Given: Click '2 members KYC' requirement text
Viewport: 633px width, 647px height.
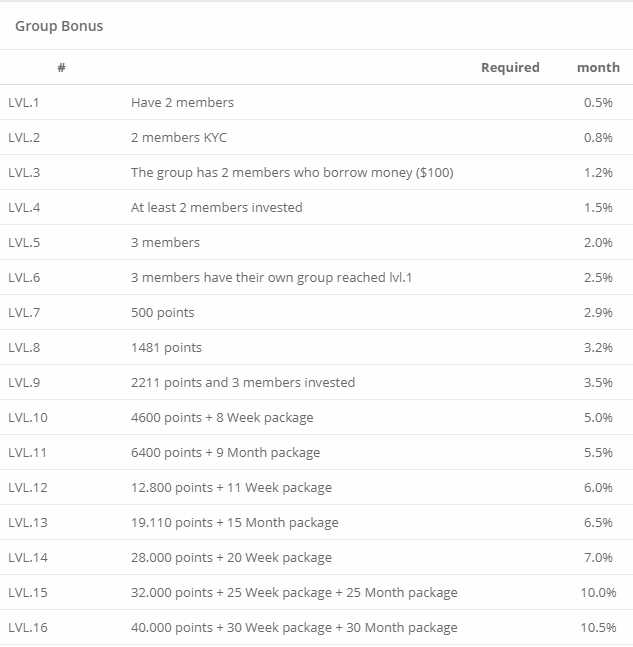Looking at the screenshot, I should [x=179, y=137].
